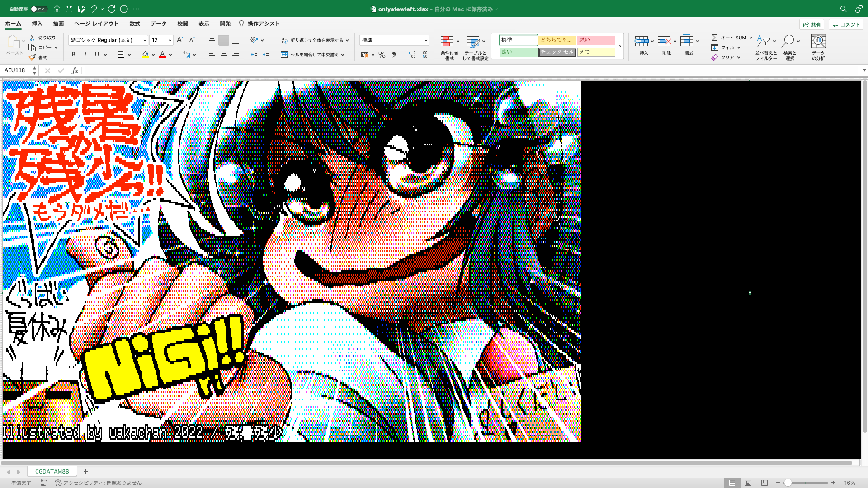
Task: Open the Insert ribbon tab
Action: (37, 24)
